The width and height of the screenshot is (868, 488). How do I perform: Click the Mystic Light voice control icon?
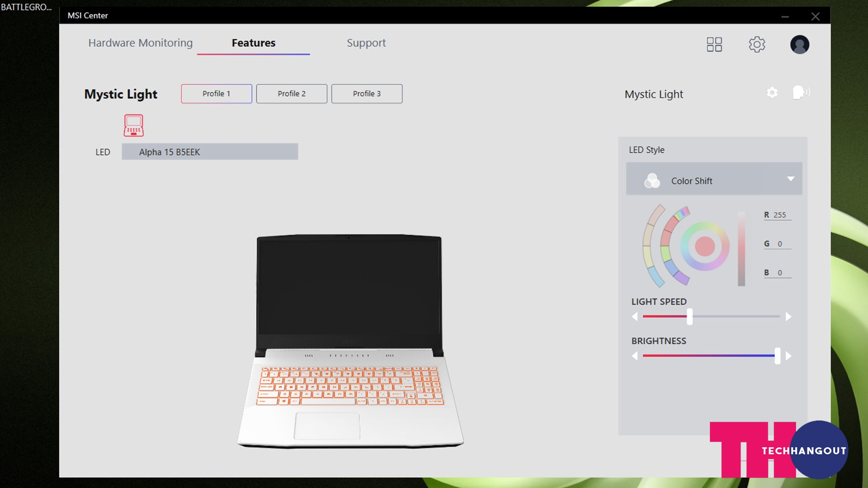click(x=801, y=92)
